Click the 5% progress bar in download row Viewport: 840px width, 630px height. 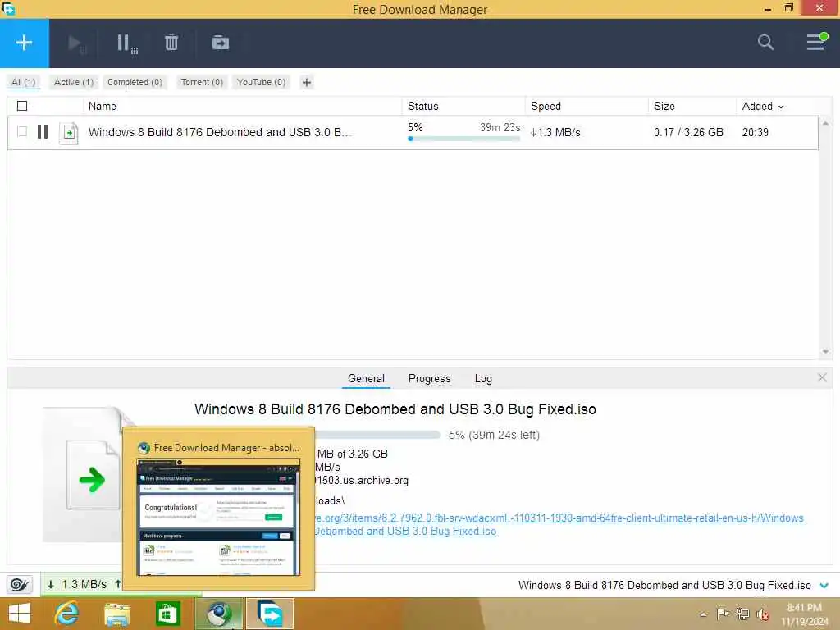point(464,139)
